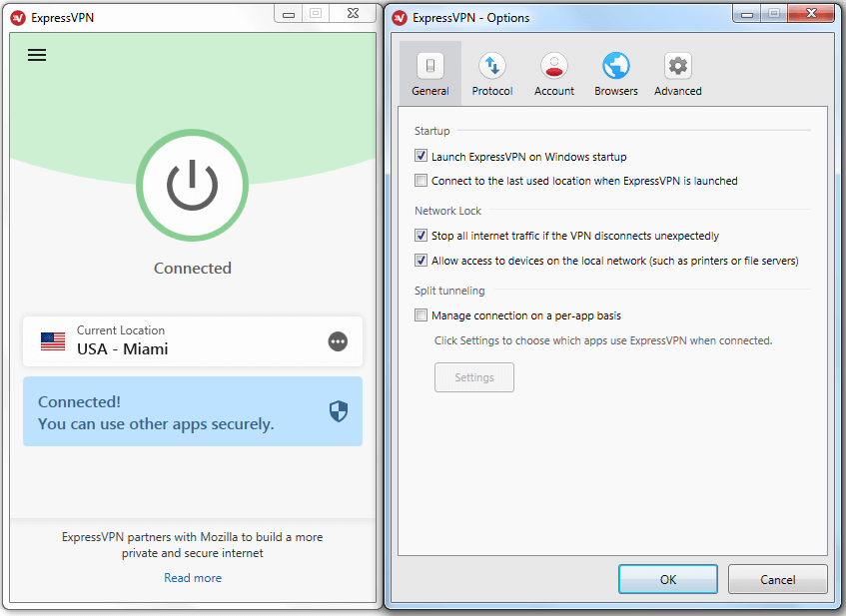Click the 'Click Settings to choose which apps' hint
The height and width of the screenshot is (616, 846).
click(x=603, y=340)
